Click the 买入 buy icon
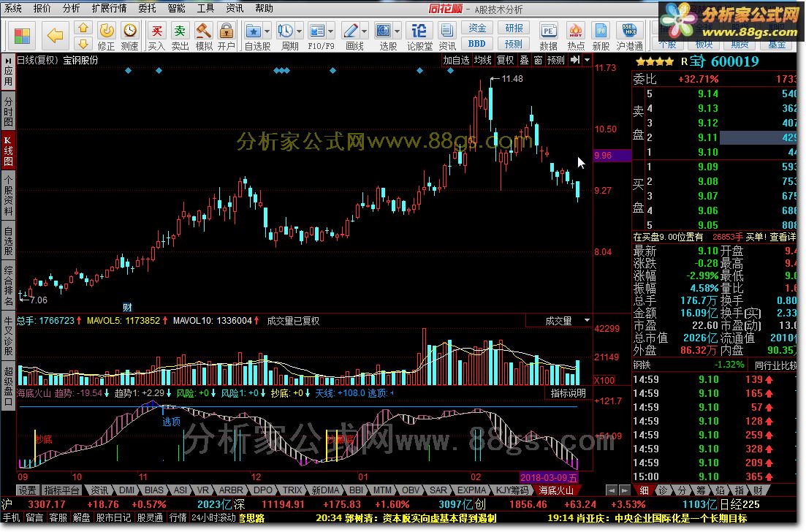The image size is (806, 532). point(156,36)
